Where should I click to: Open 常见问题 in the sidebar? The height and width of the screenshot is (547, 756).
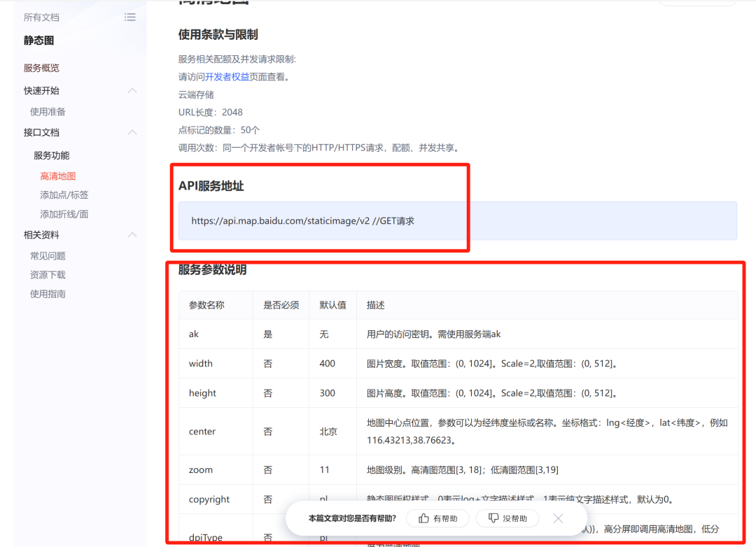tap(48, 256)
